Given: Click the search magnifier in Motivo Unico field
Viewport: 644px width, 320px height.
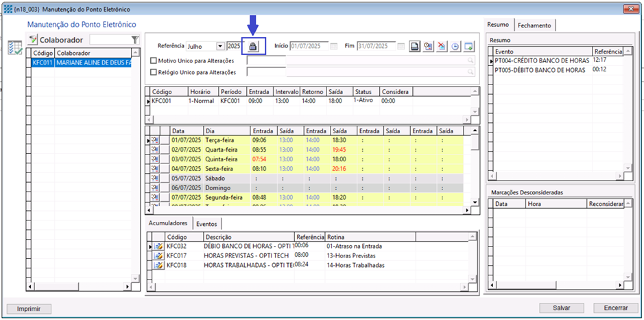Looking at the screenshot, I should click(470, 60).
